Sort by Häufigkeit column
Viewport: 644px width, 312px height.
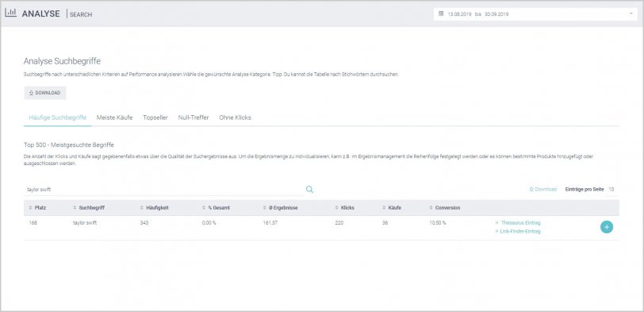(155, 208)
